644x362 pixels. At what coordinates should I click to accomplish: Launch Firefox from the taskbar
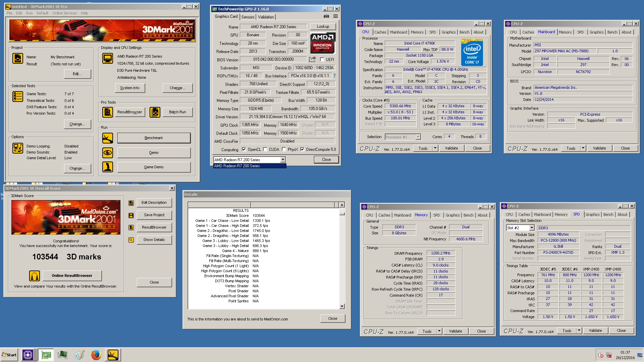(x=96, y=355)
